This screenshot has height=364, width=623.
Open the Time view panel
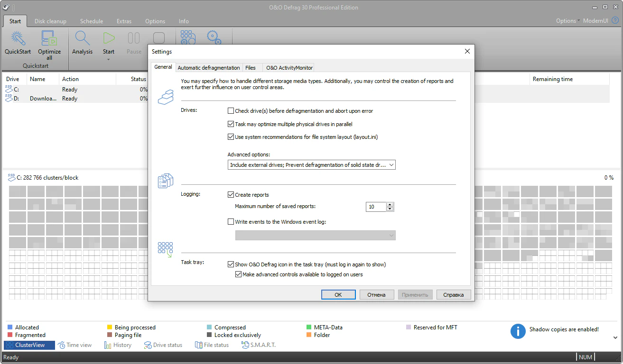coord(75,345)
